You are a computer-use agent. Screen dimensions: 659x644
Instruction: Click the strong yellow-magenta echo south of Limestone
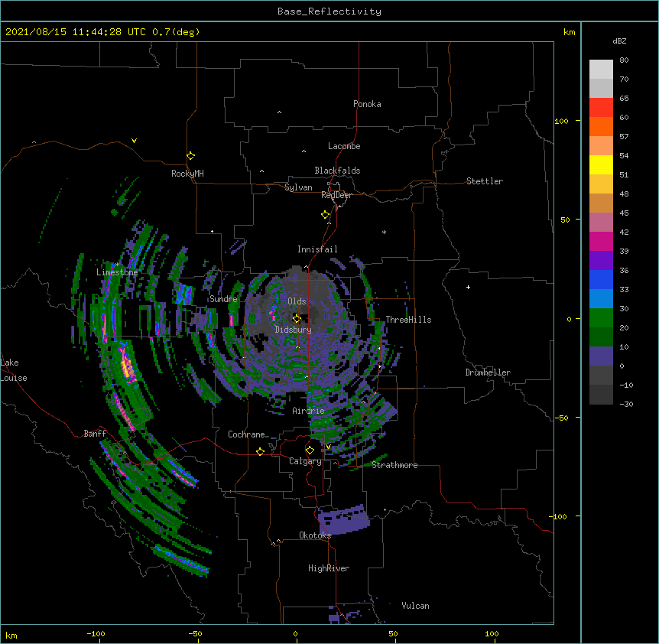[x=127, y=366]
